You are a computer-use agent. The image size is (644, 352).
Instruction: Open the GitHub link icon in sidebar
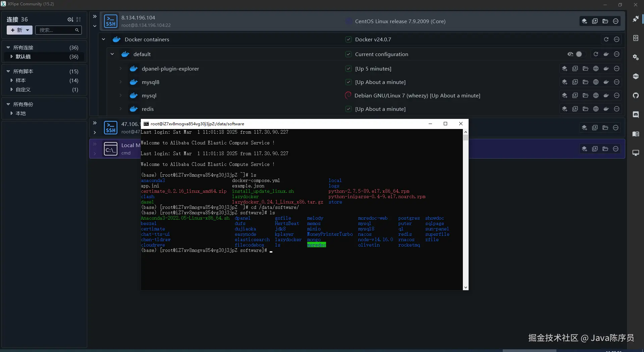[636, 95]
